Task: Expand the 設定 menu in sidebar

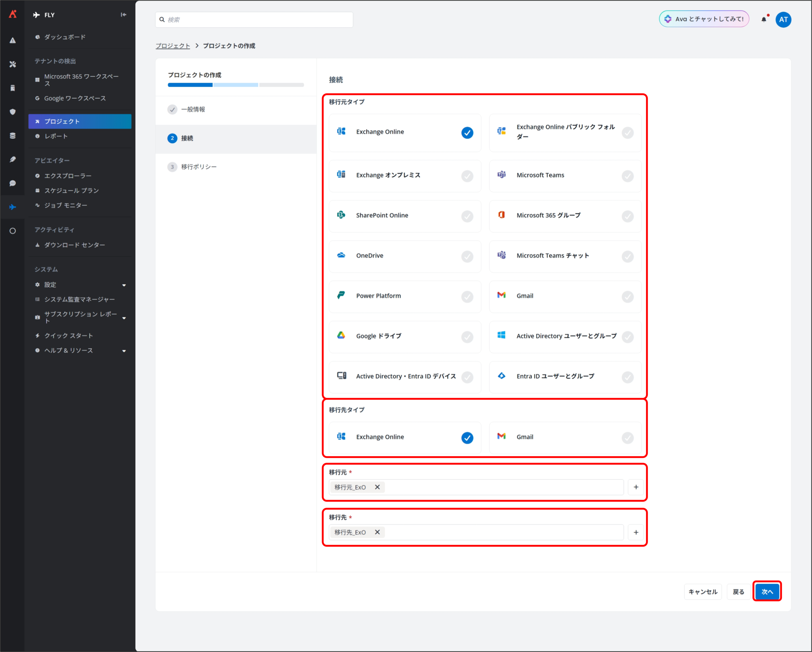Action: (x=124, y=285)
